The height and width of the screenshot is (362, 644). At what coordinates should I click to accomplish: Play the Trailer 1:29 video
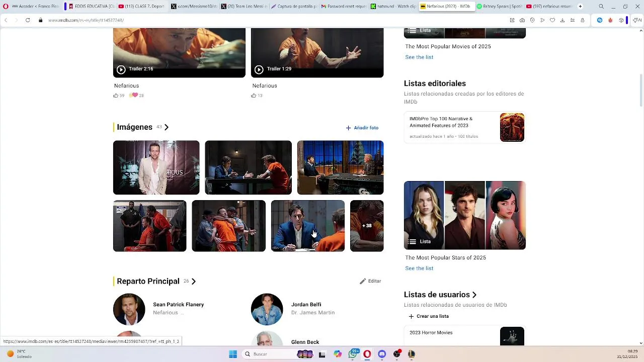[x=317, y=53]
